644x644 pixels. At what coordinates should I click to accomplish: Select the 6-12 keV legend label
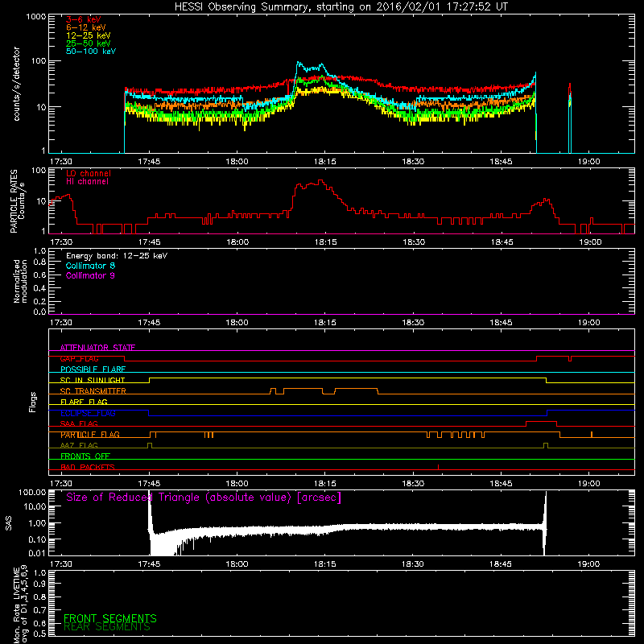pos(86,27)
